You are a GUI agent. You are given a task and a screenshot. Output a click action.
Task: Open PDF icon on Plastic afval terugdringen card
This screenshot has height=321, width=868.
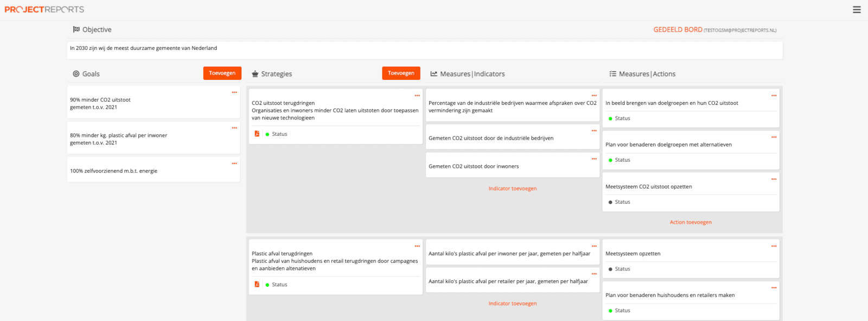point(257,284)
